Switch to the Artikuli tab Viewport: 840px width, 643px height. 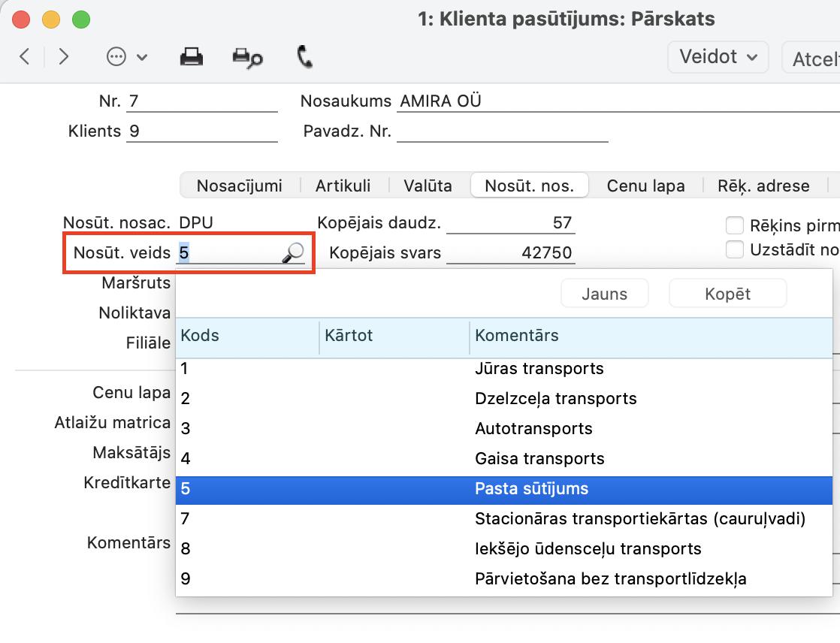(343, 186)
